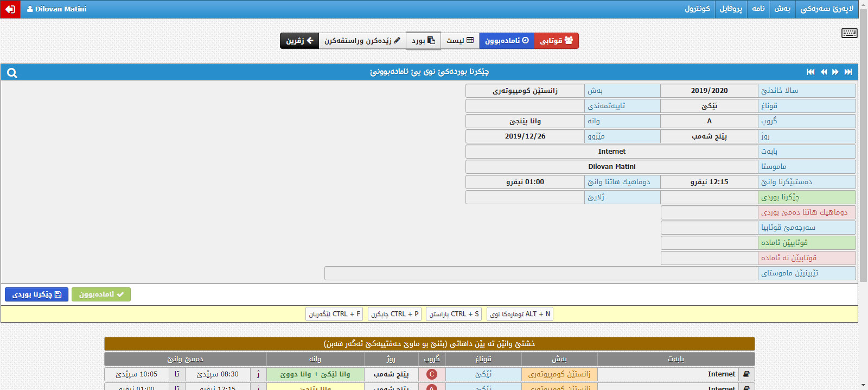Click the search magnifier icon

point(12,73)
